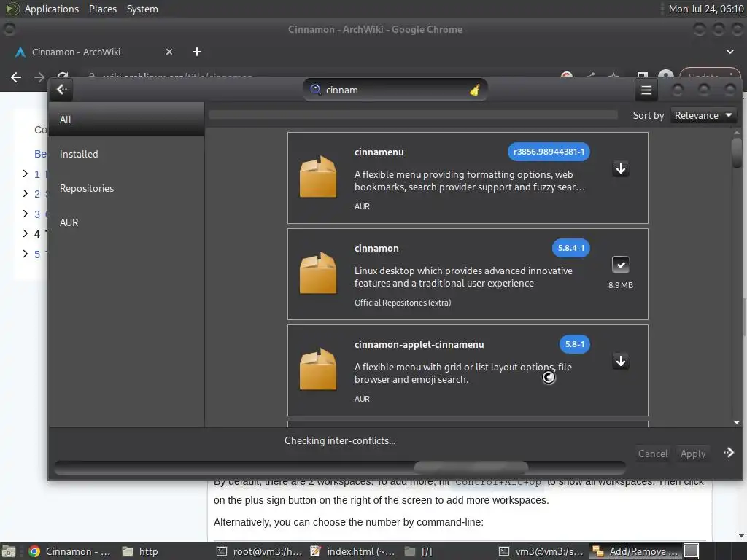
Task: Click the 8.9 MB size label
Action: point(620,285)
